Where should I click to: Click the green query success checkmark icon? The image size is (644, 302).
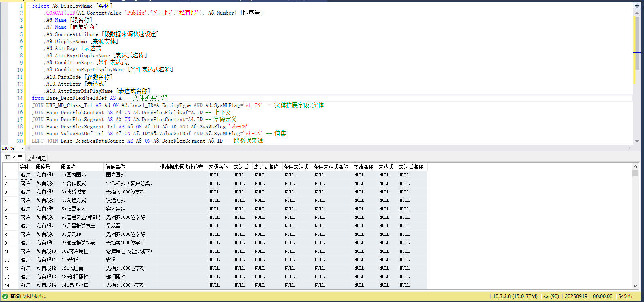(x=5, y=296)
